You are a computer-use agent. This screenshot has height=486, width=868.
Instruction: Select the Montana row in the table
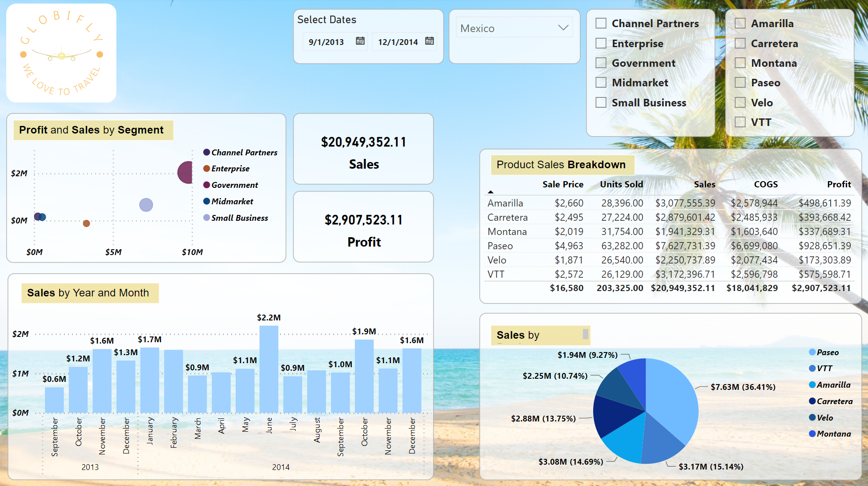point(669,231)
